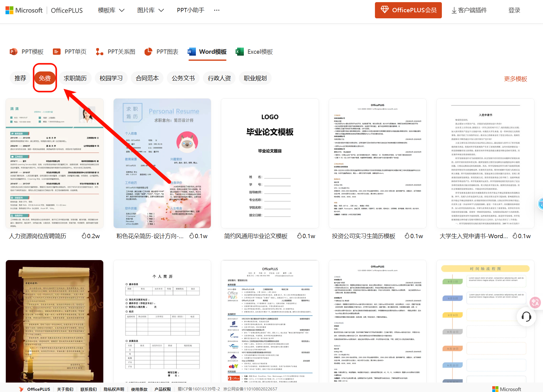Viewport: 543px width, 392px height.
Task: Enable the 免费 filter
Action: click(x=45, y=78)
